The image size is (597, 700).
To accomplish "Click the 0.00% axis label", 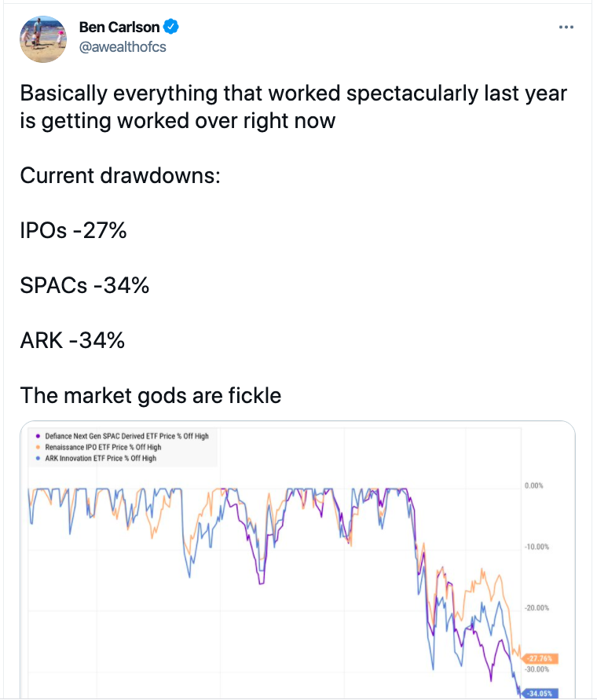I will tap(533, 486).
